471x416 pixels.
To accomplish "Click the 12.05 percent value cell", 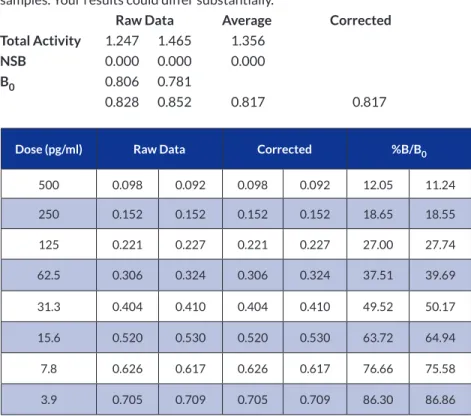I will 378,184.
